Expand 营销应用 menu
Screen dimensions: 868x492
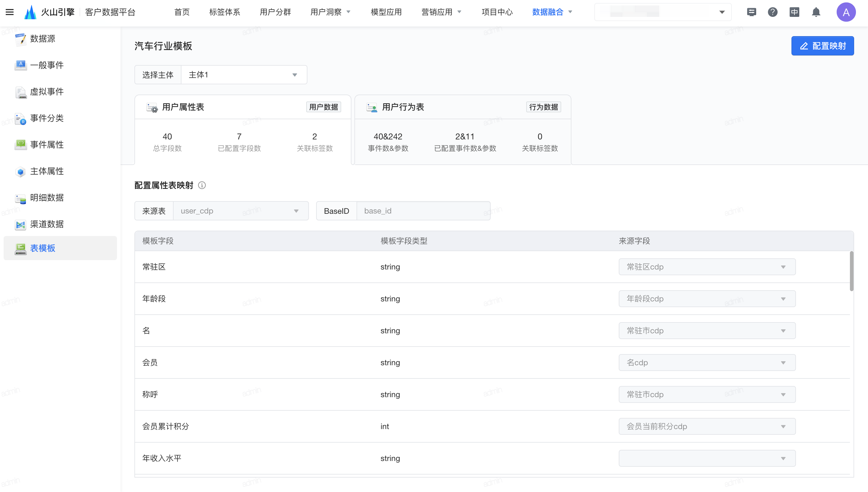(x=441, y=12)
